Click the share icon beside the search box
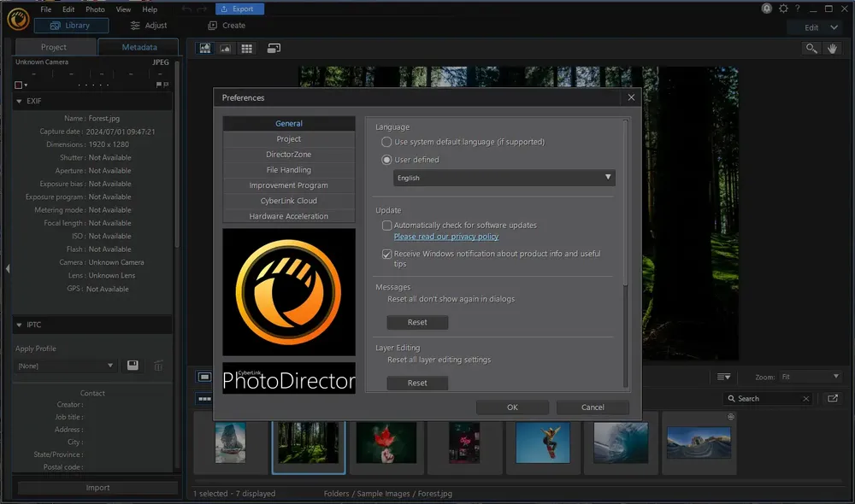 pos(833,398)
